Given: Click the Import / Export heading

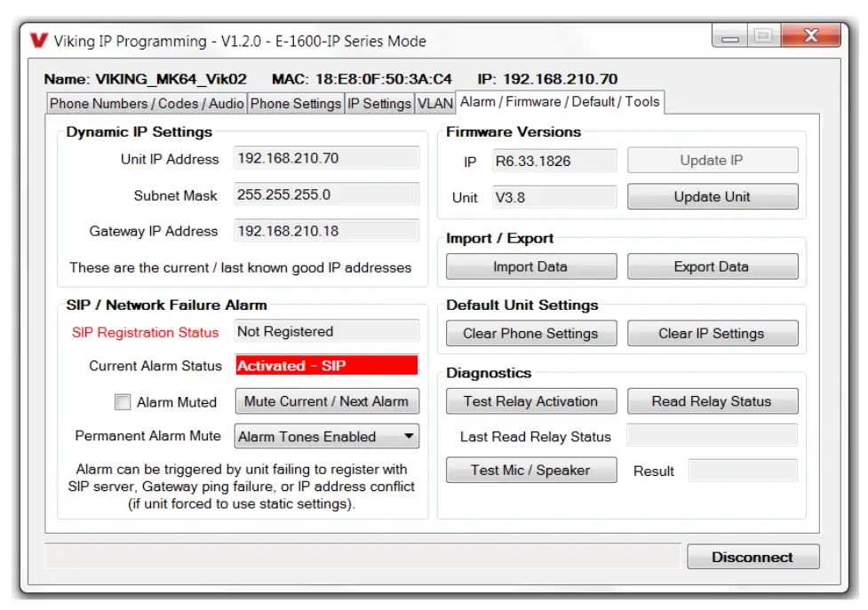Looking at the screenshot, I should pyautogui.click(x=500, y=238).
